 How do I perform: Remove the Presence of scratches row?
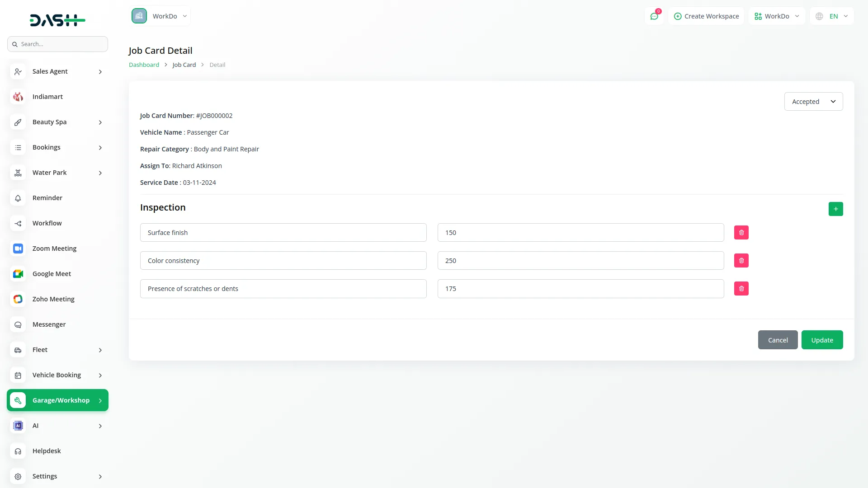[x=741, y=289]
